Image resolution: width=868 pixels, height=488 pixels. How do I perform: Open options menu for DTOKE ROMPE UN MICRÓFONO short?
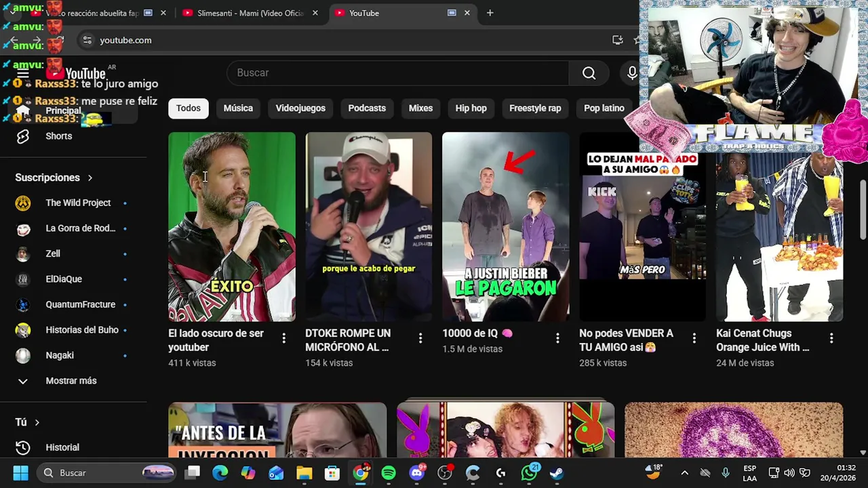(x=420, y=338)
